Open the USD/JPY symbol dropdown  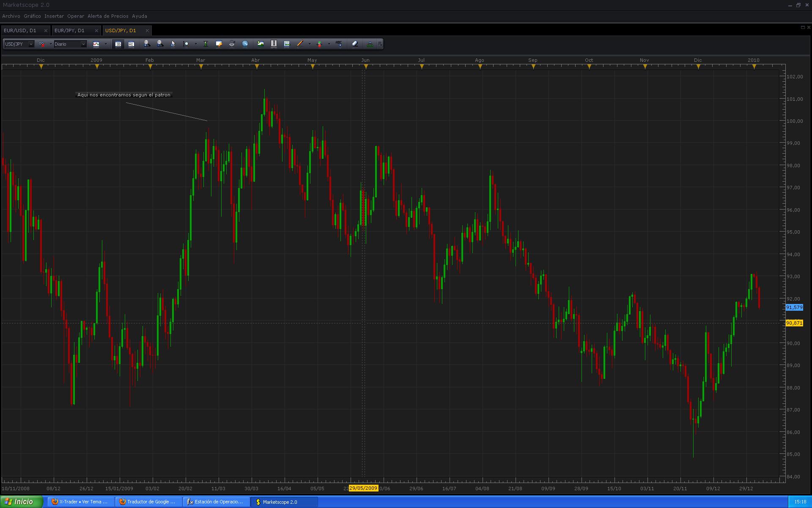30,44
